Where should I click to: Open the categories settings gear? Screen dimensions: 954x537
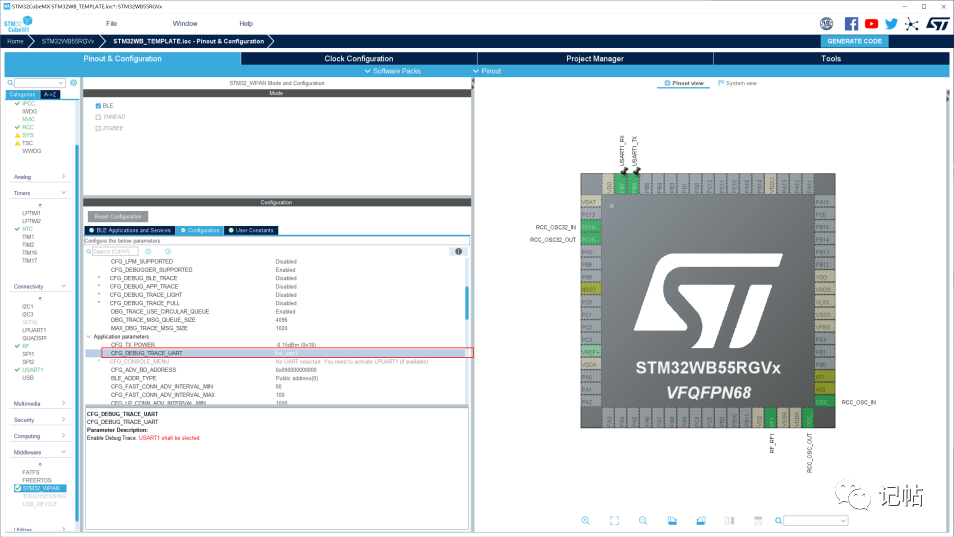(x=74, y=83)
